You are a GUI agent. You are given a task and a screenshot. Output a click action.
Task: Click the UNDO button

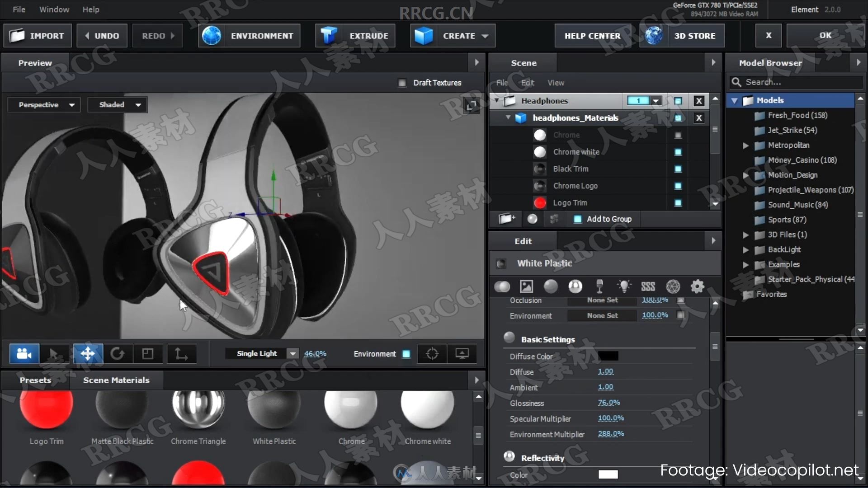(x=102, y=36)
